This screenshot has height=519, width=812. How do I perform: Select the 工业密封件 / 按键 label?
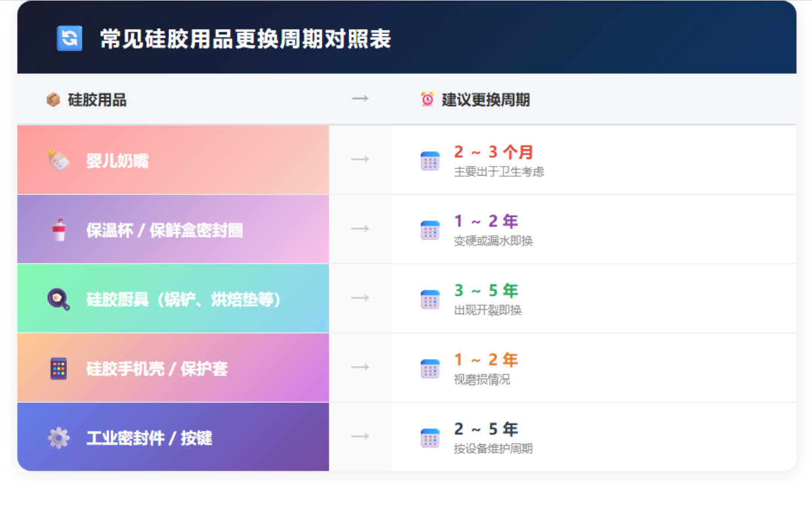point(149,438)
